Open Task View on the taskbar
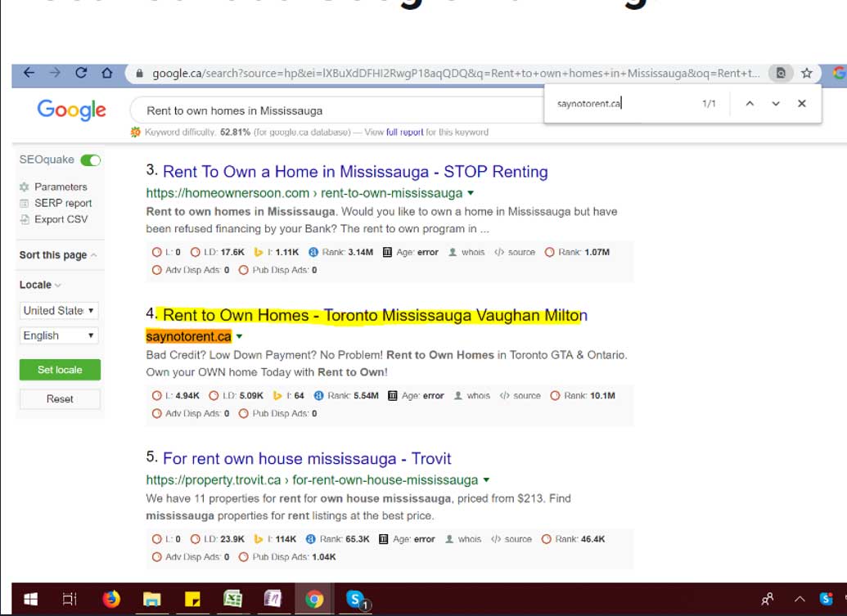The height and width of the screenshot is (616, 847). pyautogui.click(x=70, y=600)
